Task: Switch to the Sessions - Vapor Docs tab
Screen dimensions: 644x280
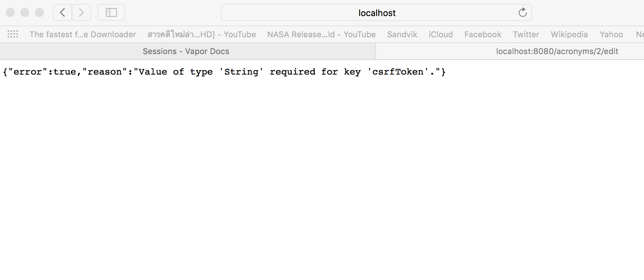Action: point(186,51)
